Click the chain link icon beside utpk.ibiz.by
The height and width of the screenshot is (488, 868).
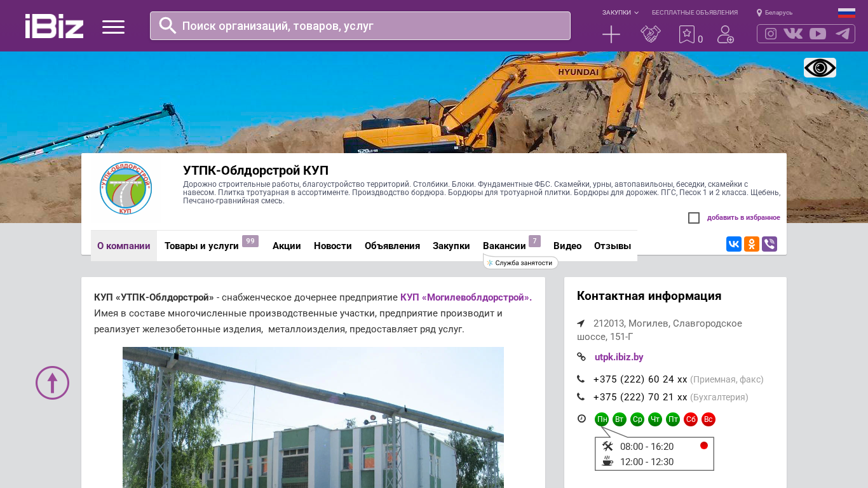point(581,357)
